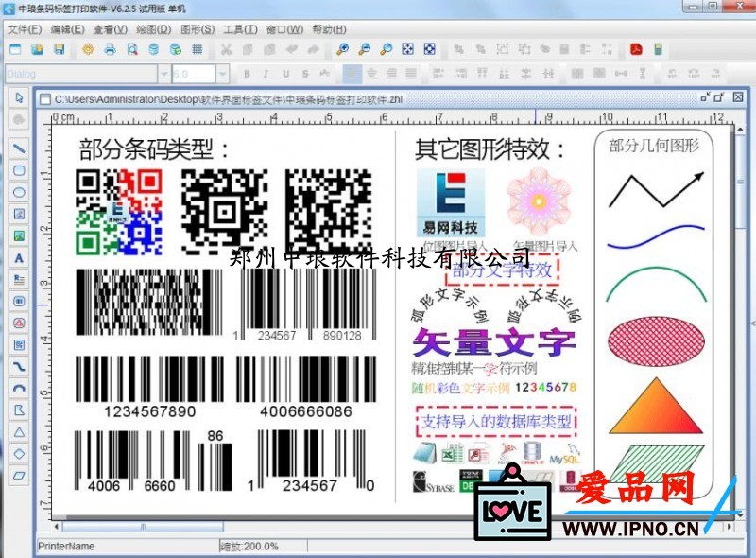Click the database settings icon
This screenshot has height=558, width=756.
(154, 49)
